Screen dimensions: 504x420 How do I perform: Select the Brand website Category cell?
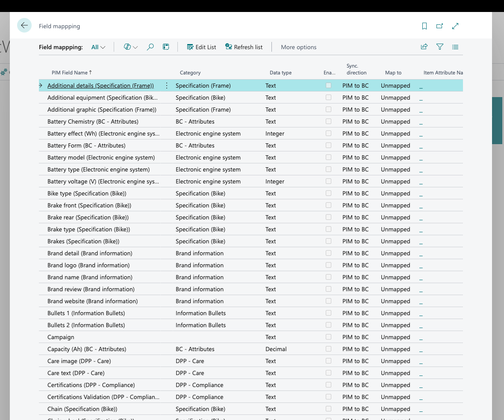click(200, 301)
